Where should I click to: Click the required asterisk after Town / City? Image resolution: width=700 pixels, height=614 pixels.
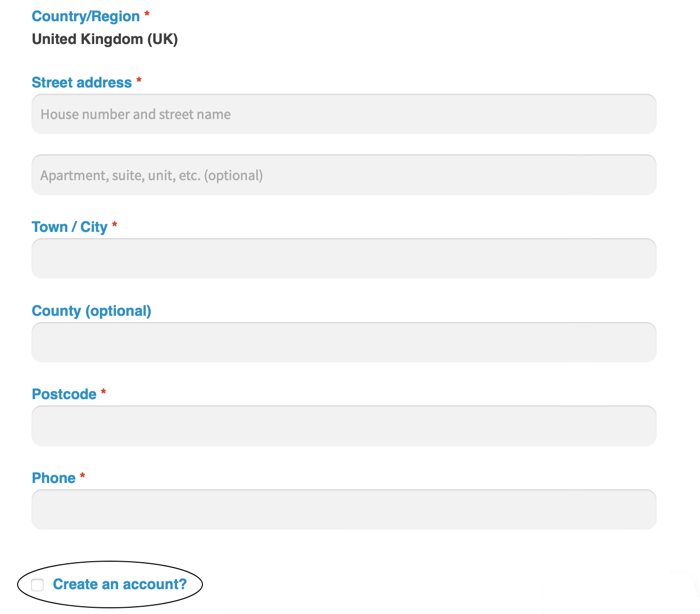(x=114, y=225)
